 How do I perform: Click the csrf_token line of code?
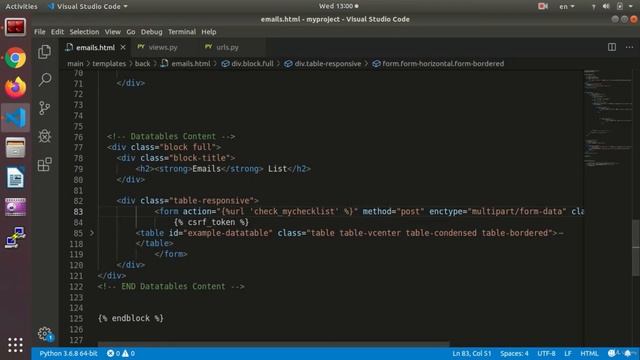(211, 222)
